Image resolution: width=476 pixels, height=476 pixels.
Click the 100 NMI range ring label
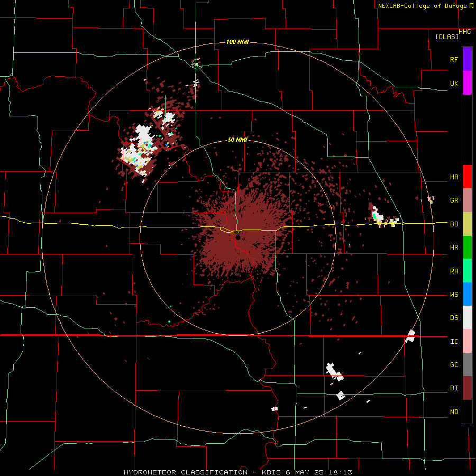tap(237, 42)
